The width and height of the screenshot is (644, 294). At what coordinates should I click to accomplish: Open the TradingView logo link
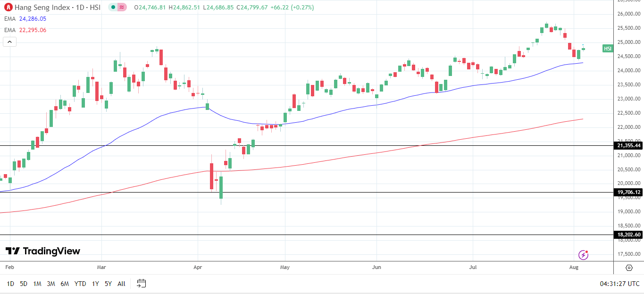click(43, 251)
